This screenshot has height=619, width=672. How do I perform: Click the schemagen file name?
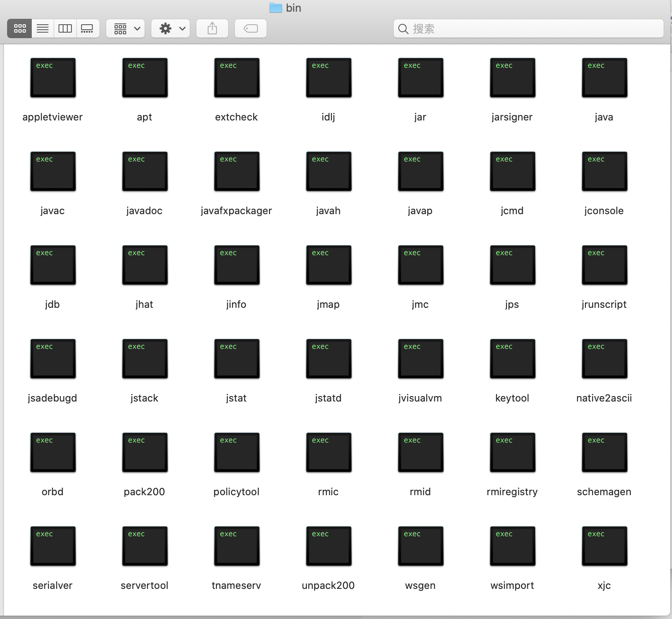point(604,492)
